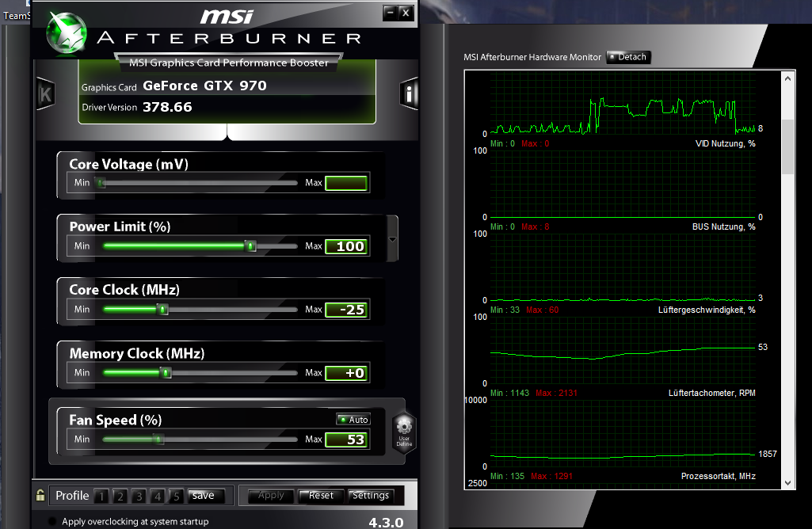Viewport: 812px width, 529px height.
Task: Click the profile save button
Action: point(206,496)
